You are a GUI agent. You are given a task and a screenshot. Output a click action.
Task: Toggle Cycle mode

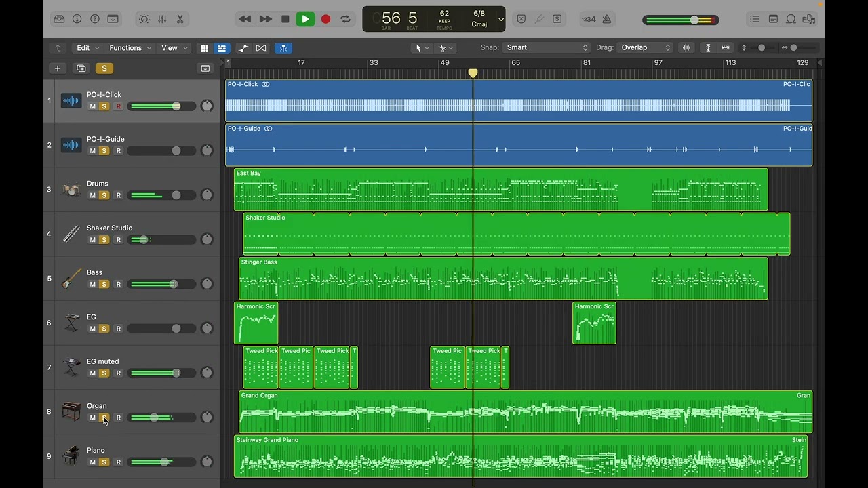(x=346, y=19)
